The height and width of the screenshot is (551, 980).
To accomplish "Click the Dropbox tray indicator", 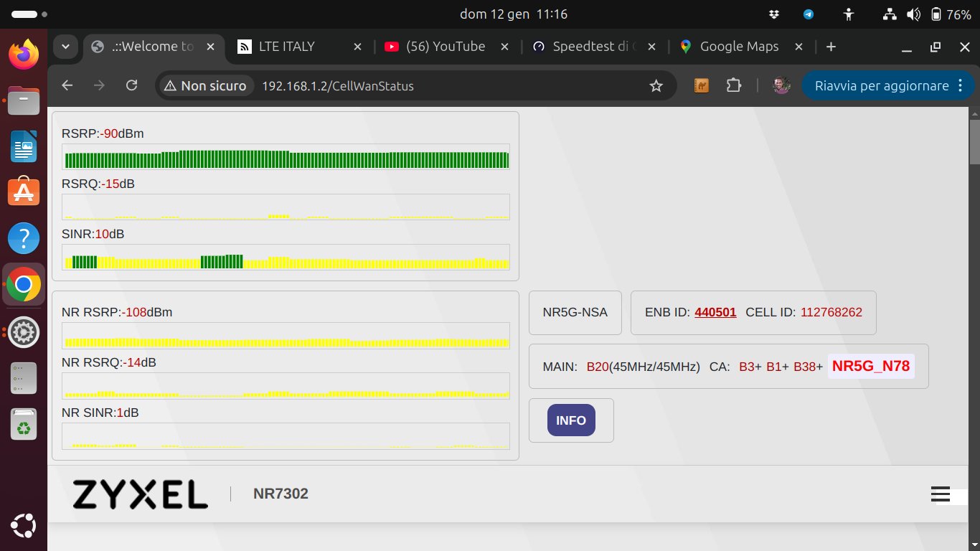I will point(774,14).
